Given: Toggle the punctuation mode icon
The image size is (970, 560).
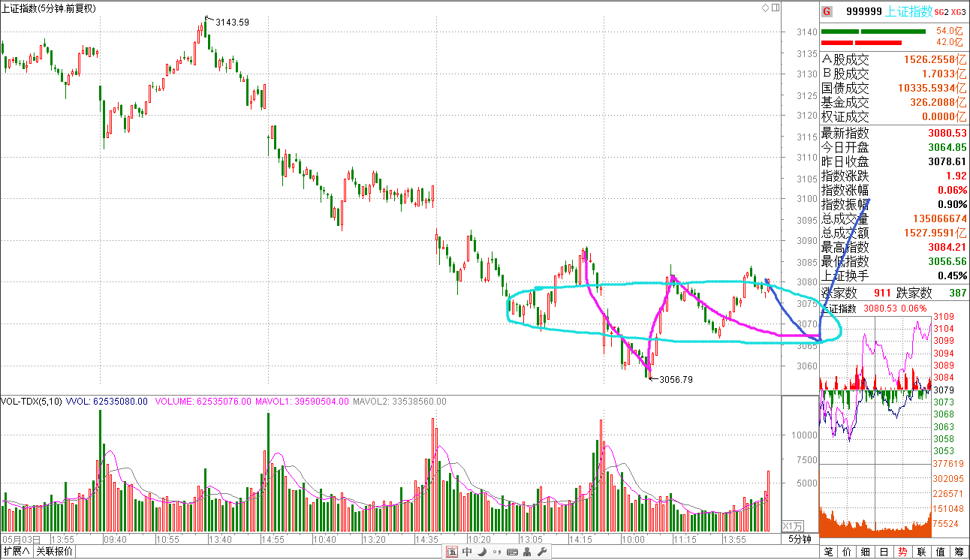Looking at the screenshot, I should tap(496, 552).
